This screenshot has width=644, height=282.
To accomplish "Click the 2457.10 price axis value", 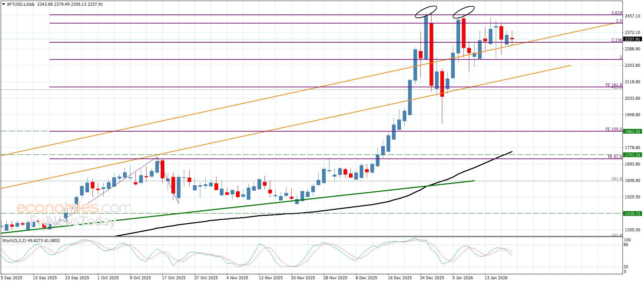I will click(x=633, y=16).
